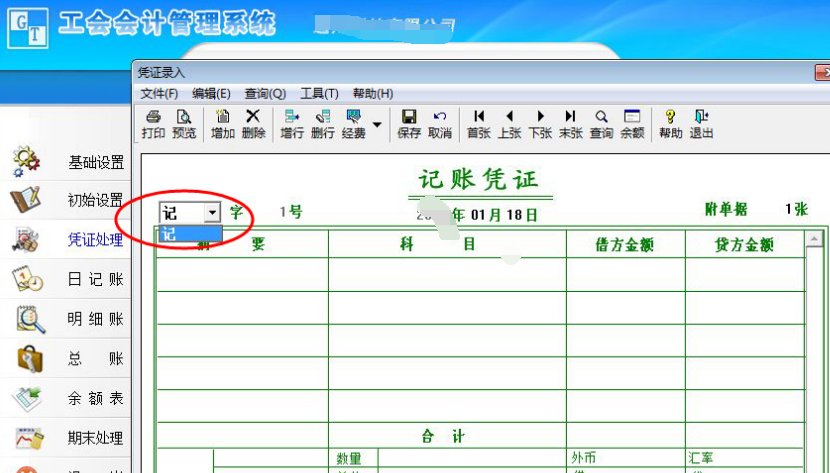Image resolution: width=830 pixels, height=473 pixels.
Task: Click first row under 借方金额 column
Action: tap(626, 274)
